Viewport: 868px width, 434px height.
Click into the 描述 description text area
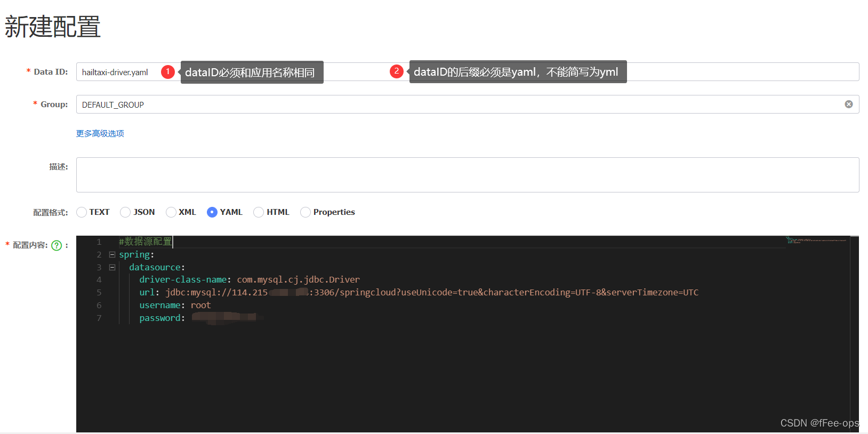tap(468, 175)
